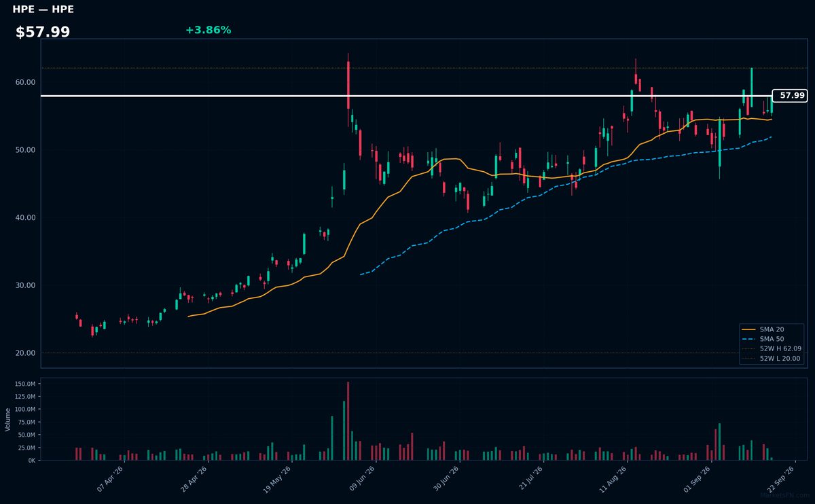Click the 100.0M volume axis label
This screenshot has height=504, width=815.
(x=25, y=410)
